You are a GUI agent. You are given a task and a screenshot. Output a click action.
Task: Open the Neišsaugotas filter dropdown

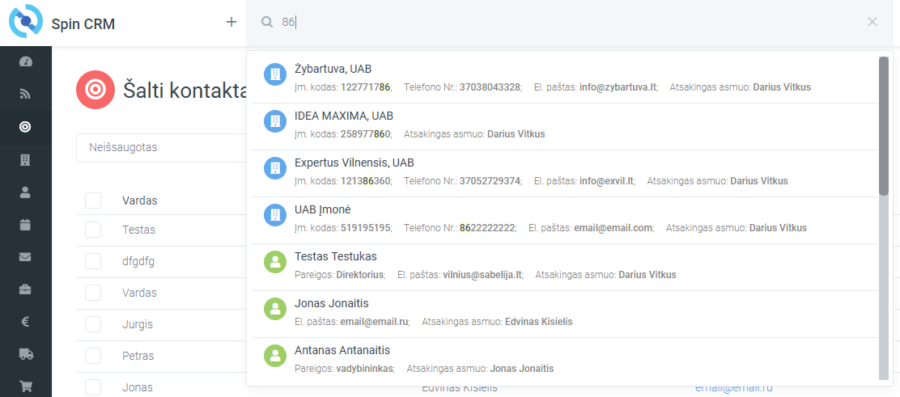[x=161, y=148]
